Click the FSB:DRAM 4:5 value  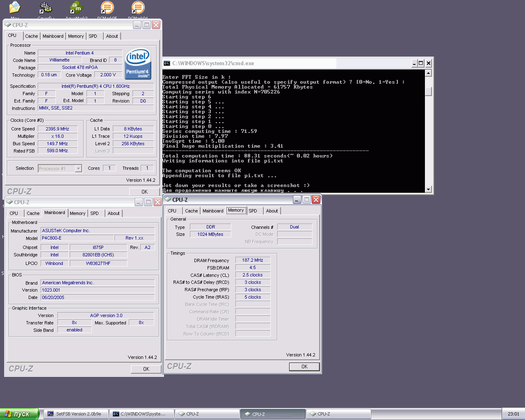point(253,267)
